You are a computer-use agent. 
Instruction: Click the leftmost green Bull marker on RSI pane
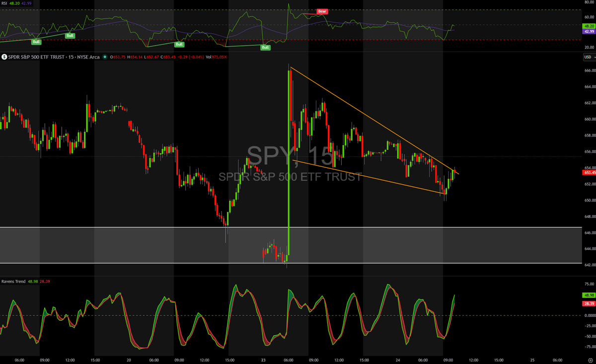point(36,42)
